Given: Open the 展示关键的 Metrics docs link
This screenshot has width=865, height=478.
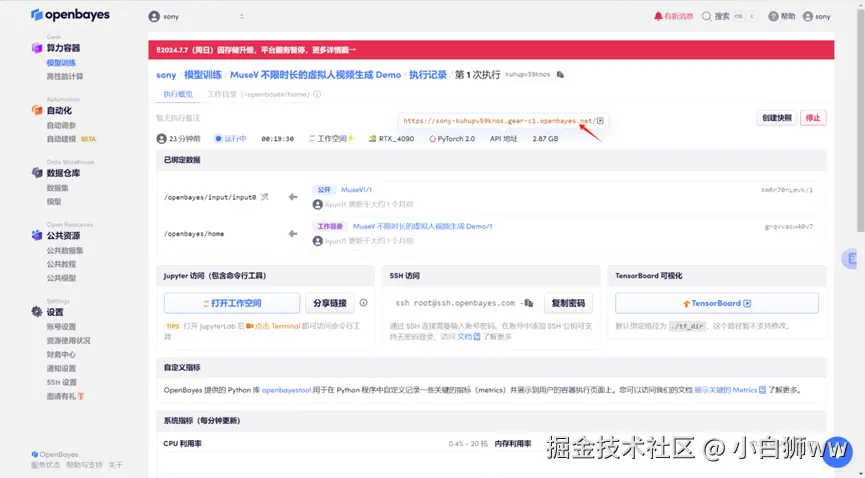Looking at the screenshot, I should (730, 390).
